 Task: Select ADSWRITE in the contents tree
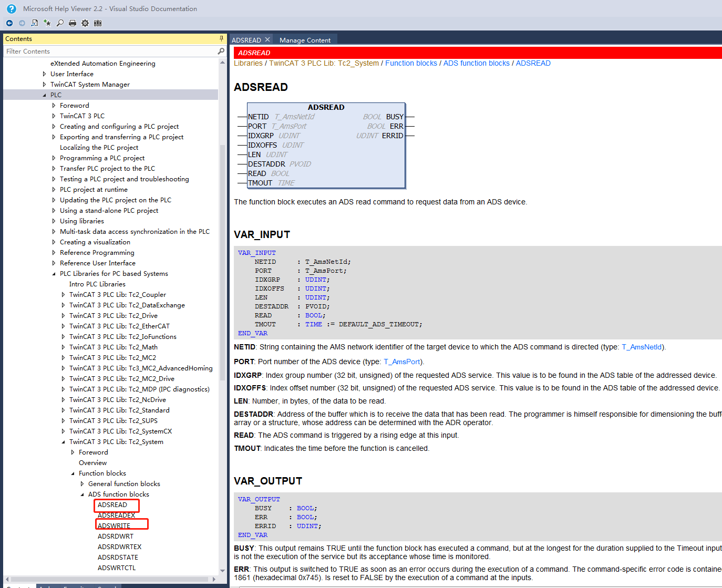pyautogui.click(x=114, y=526)
